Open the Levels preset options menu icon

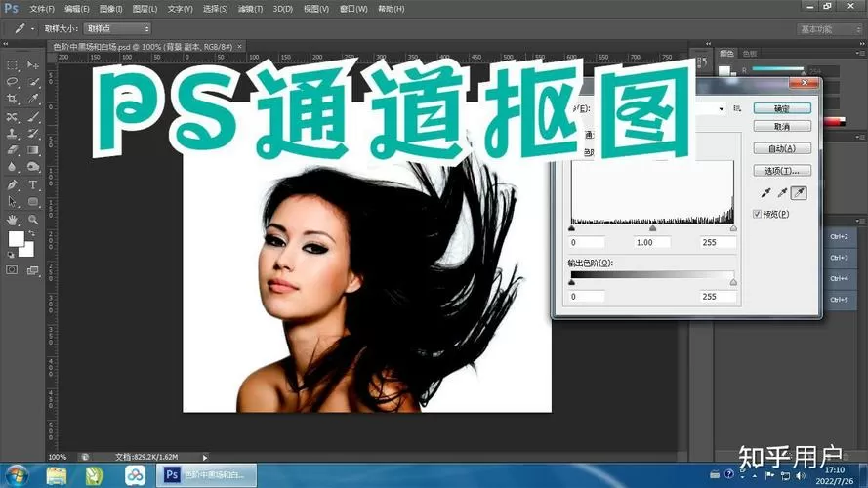click(x=737, y=109)
